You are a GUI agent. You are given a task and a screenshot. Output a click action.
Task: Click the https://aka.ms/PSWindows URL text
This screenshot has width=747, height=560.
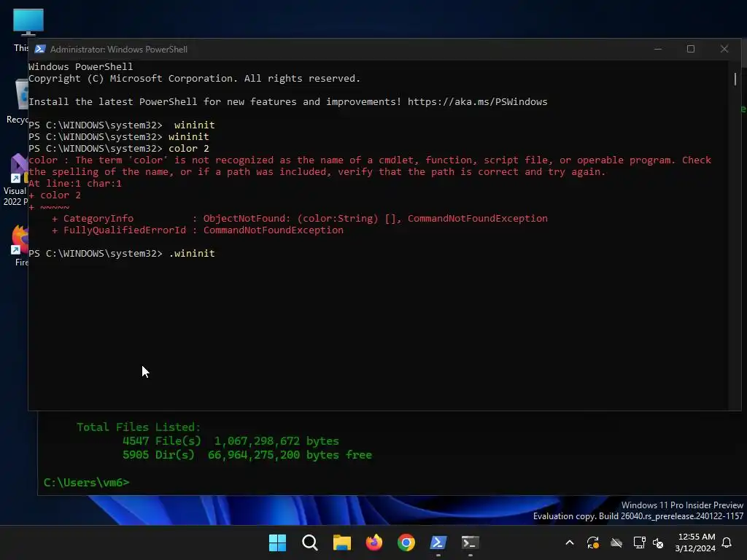[477, 102]
